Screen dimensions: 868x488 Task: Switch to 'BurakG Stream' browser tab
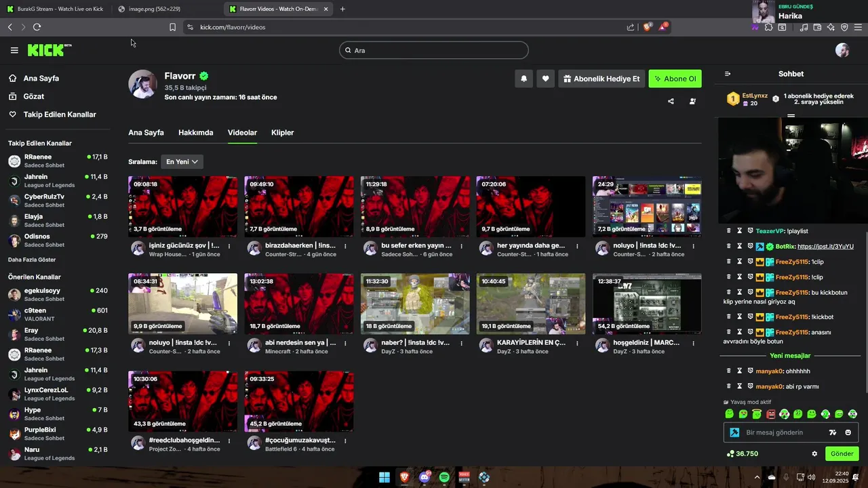point(55,9)
